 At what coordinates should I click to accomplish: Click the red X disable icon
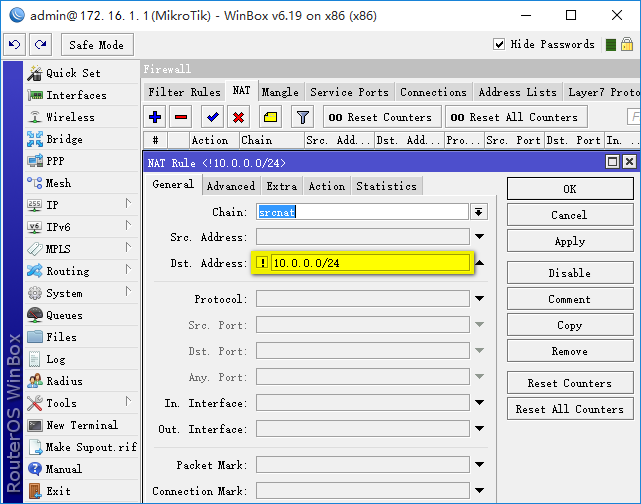pos(239,117)
